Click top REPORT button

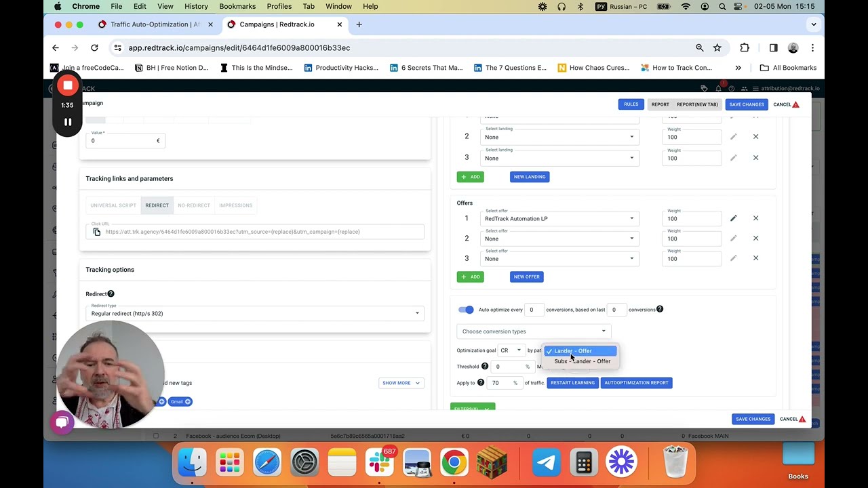tap(660, 104)
